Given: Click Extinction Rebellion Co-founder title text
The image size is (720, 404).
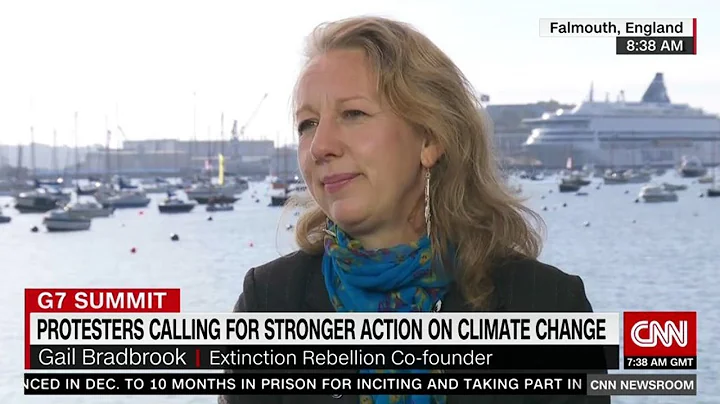Looking at the screenshot, I should click(351, 358).
